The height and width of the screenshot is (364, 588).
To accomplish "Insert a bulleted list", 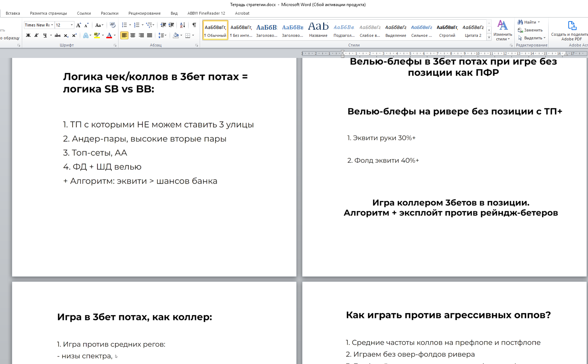I will pos(124,25).
